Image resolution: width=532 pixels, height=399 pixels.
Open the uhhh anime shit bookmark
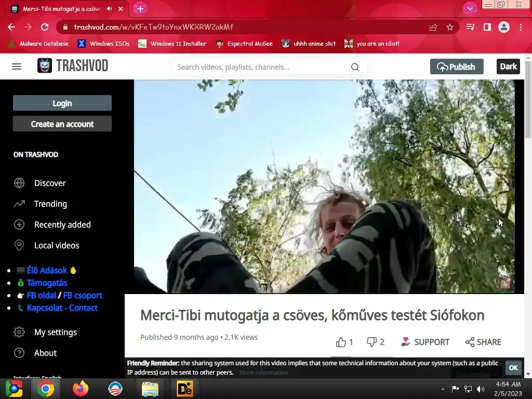coord(309,44)
